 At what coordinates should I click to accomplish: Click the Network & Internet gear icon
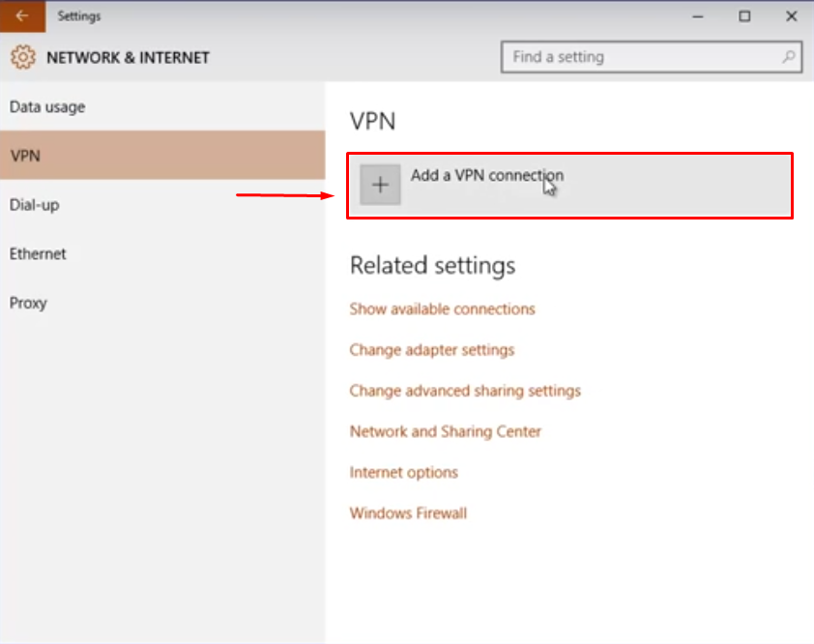(x=23, y=57)
